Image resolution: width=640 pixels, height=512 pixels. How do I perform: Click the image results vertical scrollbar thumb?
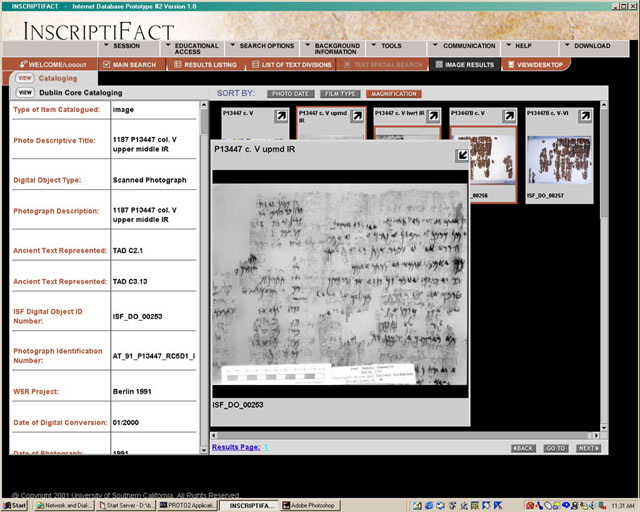pyautogui.click(x=604, y=163)
